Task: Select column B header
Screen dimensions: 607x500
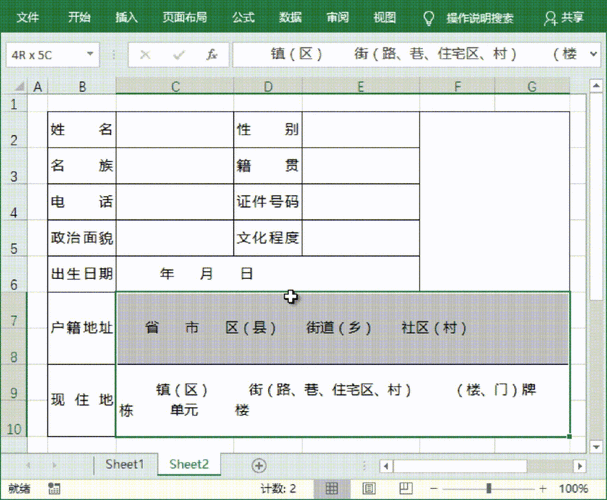Action: pos(82,86)
